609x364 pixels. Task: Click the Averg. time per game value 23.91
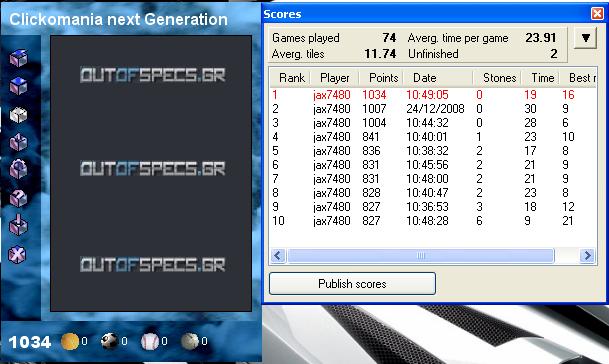click(x=541, y=38)
